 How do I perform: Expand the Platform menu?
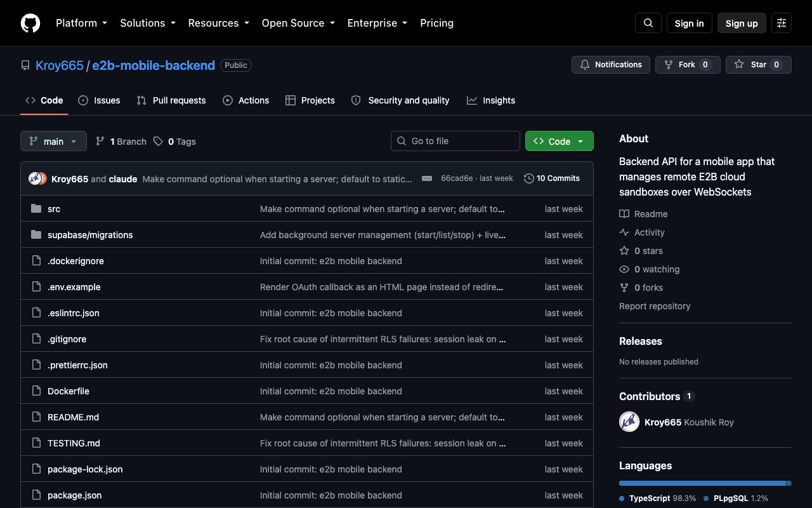[x=81, y=23]
